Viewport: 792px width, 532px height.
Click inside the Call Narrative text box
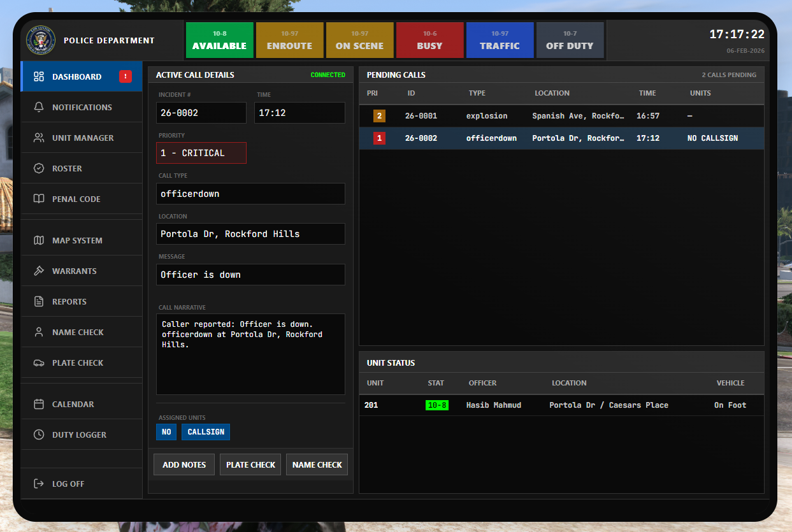[250, 363]
